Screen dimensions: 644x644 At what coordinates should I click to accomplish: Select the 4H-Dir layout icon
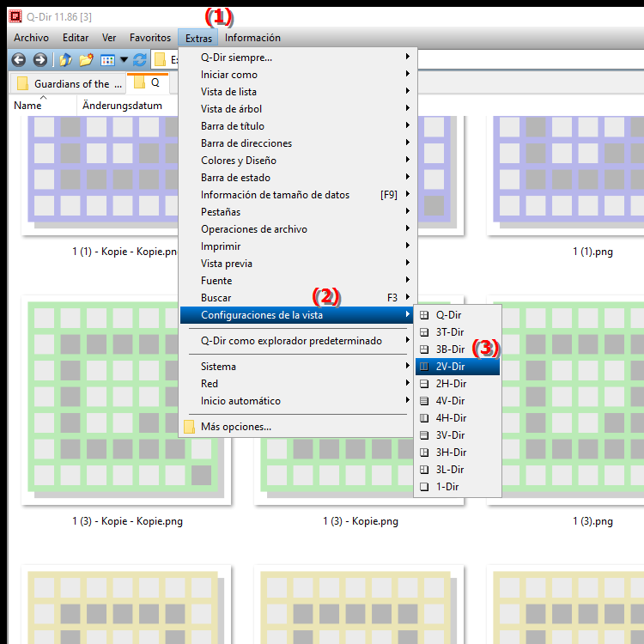pyautogui.click(x=424, y=418)
